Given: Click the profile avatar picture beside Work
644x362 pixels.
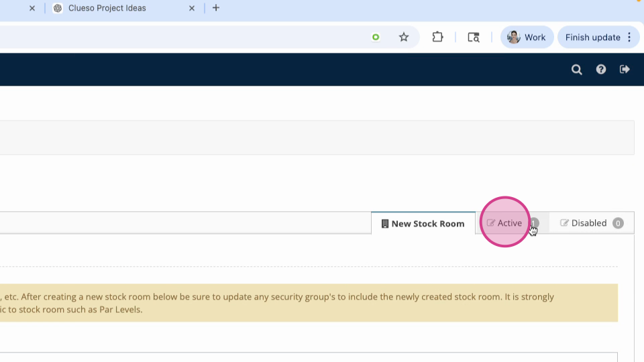Looking at the screenshot, I should point(513,38).
